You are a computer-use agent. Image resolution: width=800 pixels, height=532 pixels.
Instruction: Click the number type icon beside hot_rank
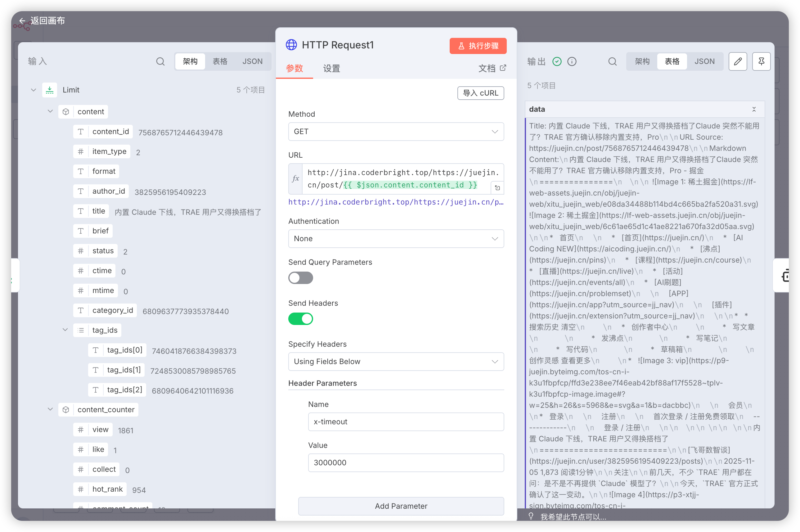[81, 489]
